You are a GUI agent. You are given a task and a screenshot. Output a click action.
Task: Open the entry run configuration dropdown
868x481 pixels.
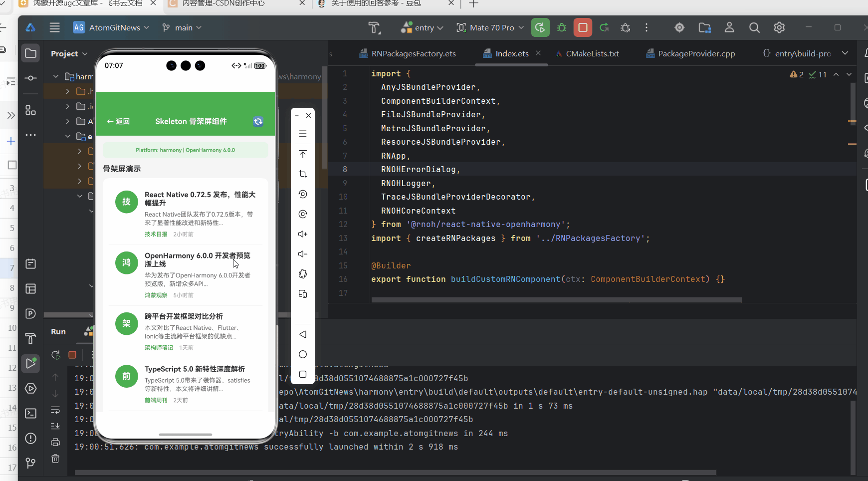coord(422,27)
